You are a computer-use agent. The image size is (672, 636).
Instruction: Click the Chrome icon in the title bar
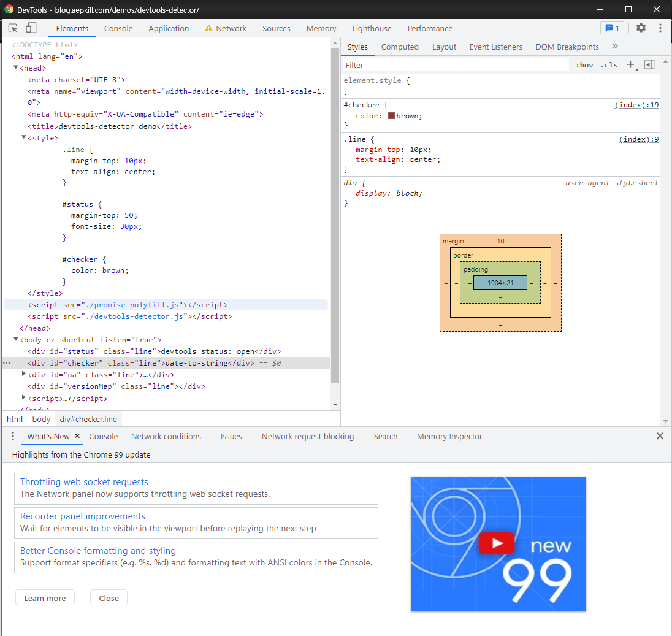pos(9,9)
